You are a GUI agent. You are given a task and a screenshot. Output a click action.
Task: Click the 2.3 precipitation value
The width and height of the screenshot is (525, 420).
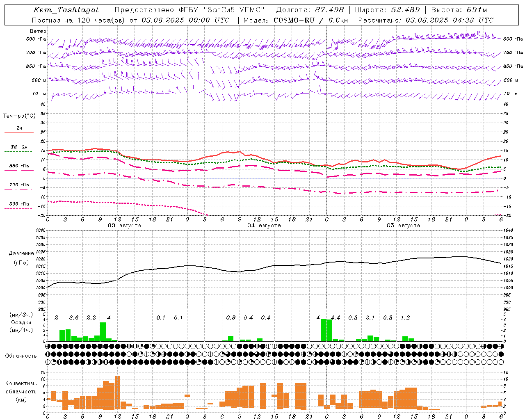91,318
